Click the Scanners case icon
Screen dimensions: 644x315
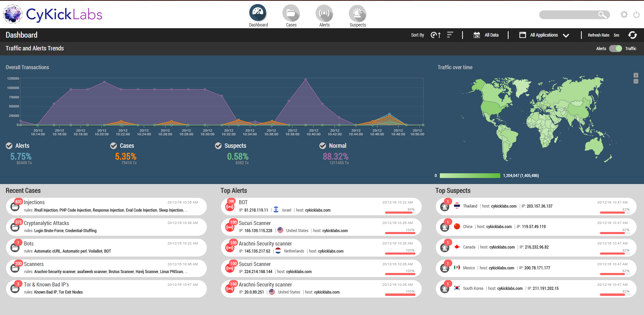coord(15,268)
